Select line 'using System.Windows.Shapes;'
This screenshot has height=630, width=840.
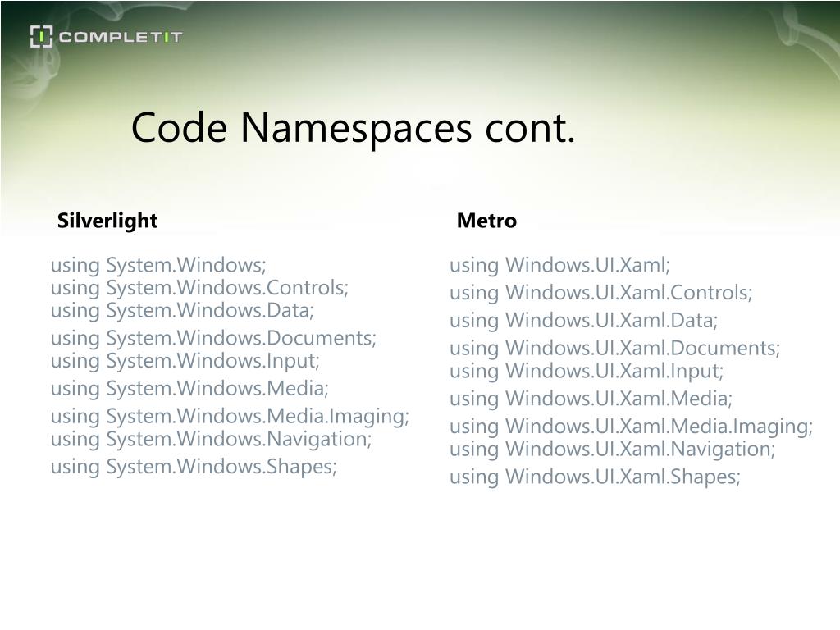pyautogui.click(x=194, y=467)
